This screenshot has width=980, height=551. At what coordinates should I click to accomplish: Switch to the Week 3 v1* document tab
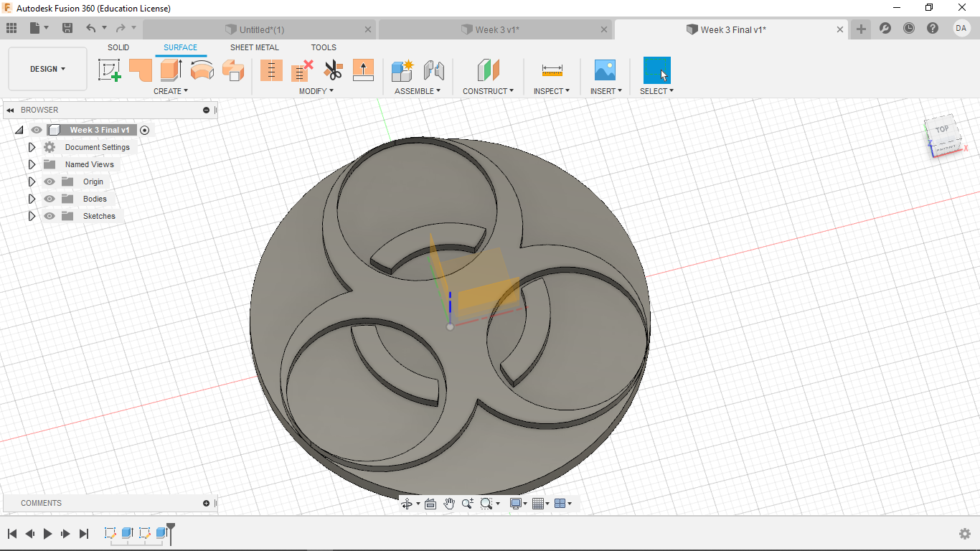[x=496, y=29]
